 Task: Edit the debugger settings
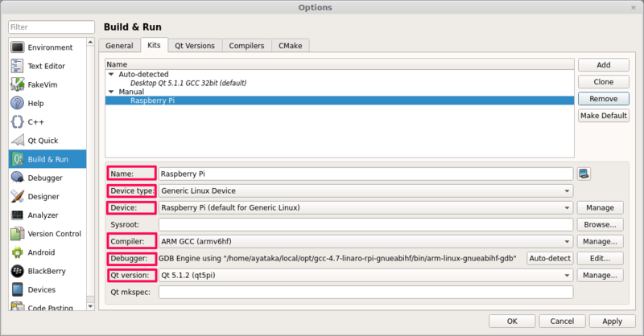pos(600,259)
